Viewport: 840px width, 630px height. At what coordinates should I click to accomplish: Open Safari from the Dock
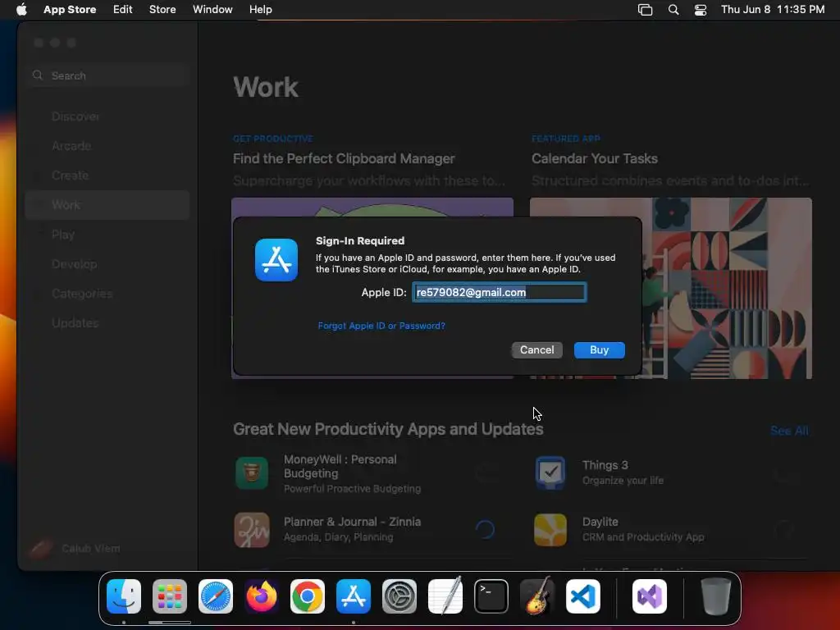coord(216,596)
